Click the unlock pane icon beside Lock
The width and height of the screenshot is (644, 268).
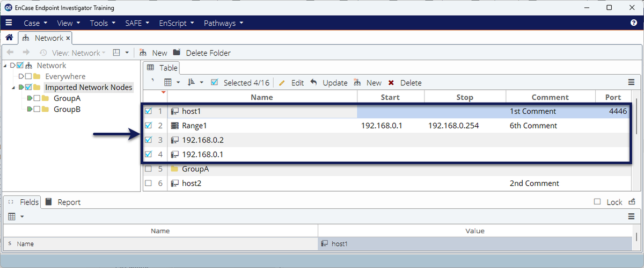(632, 202)
